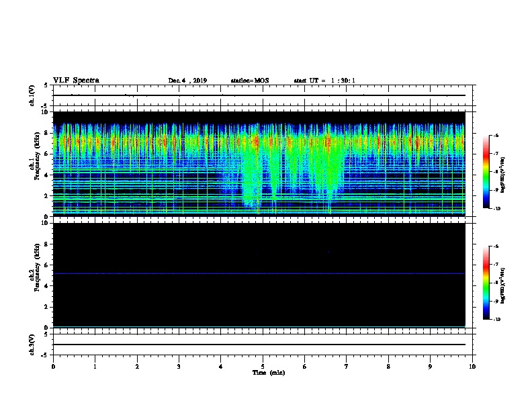Click the ch.1 voltage trace line
The height and width of the screenshot is (411, 532).
click(x=259, y=95)
